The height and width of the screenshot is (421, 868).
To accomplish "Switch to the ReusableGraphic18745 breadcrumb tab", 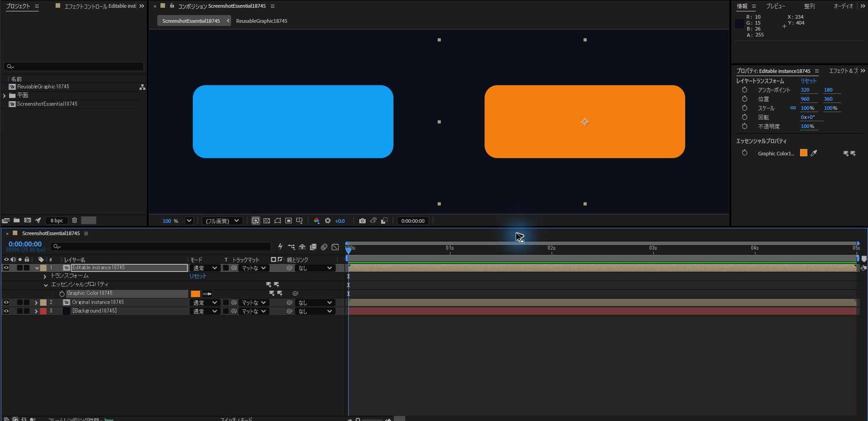I will point(262,21).
